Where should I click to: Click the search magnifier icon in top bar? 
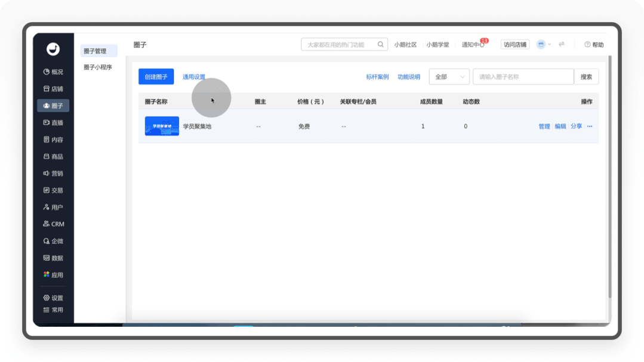[x=381, y=44]
